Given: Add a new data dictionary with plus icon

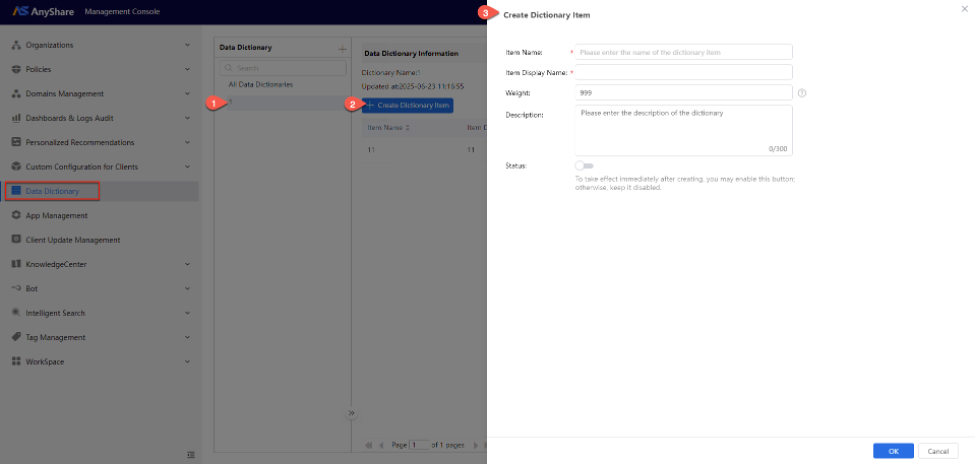Looking at the screenshot, I should pos(342,49).
